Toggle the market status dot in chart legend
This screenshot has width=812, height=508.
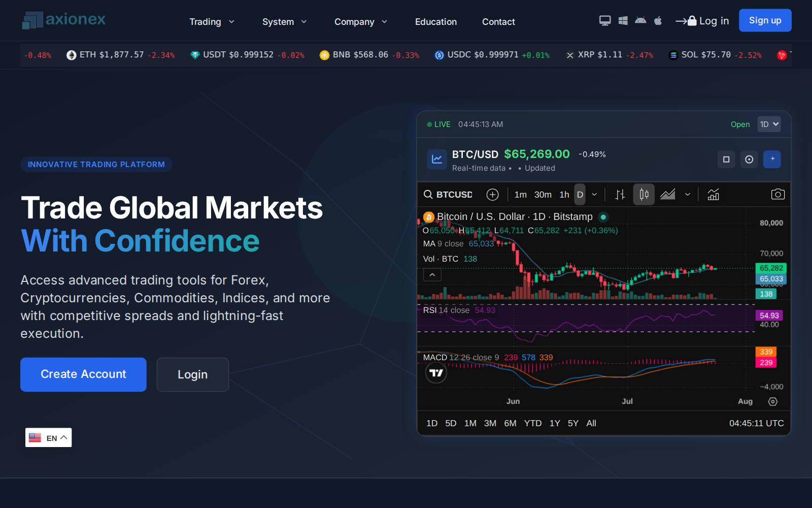pos(603,217)
